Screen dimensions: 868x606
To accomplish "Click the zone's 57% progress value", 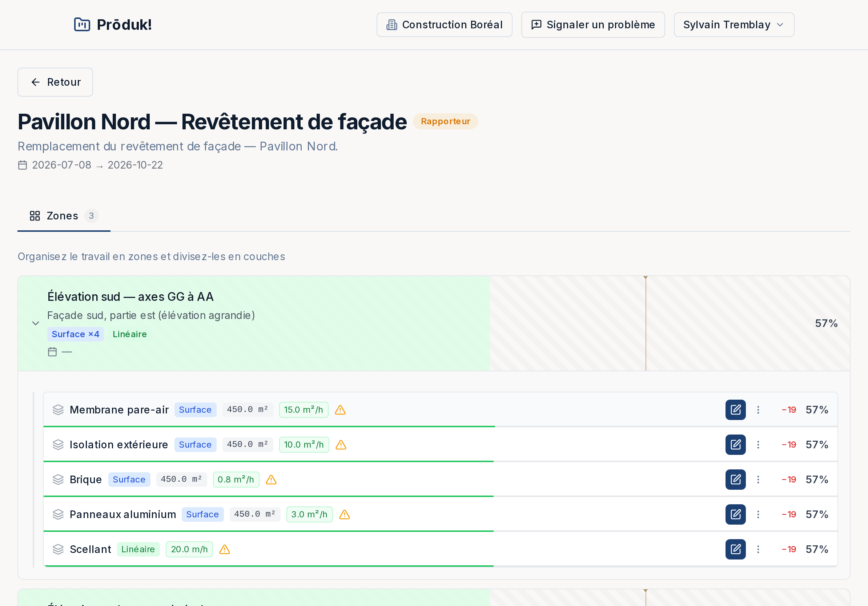I will (827, 323).
